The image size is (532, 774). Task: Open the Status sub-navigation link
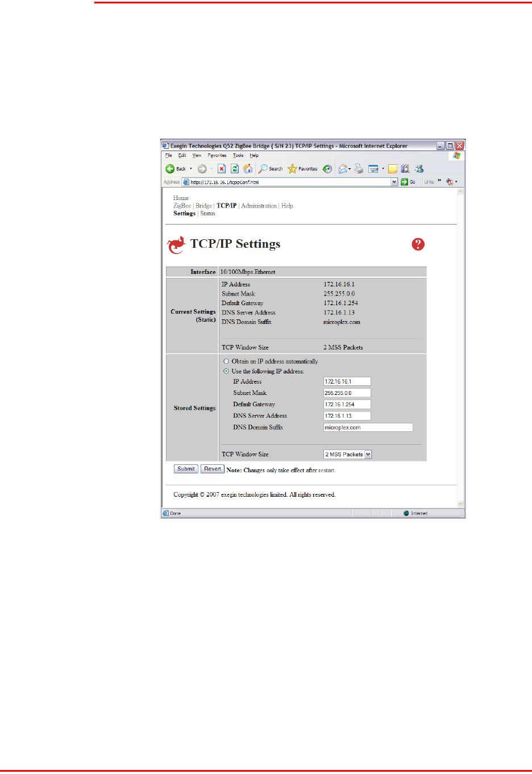[207, 214]
